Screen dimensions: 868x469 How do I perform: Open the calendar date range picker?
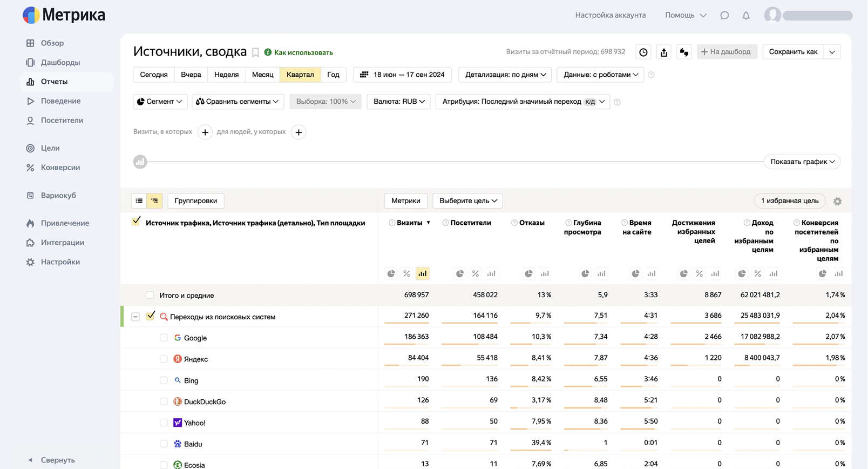click(x=402, y=75)
